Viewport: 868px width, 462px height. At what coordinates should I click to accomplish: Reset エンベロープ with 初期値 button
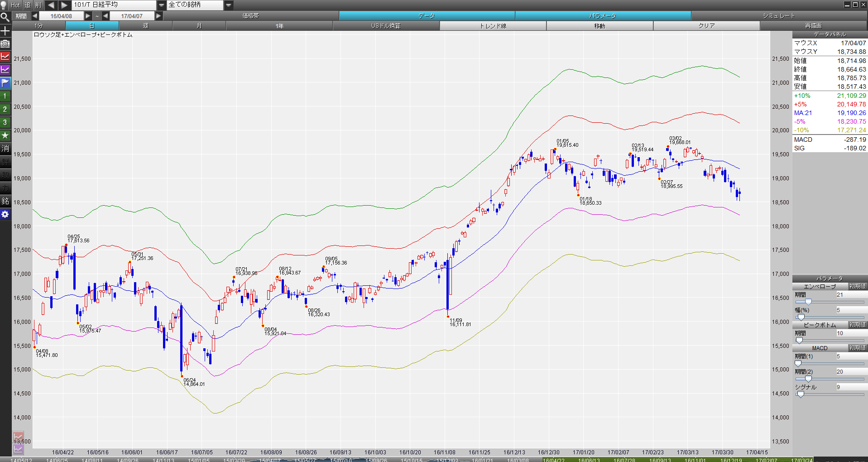pos(858,286)
